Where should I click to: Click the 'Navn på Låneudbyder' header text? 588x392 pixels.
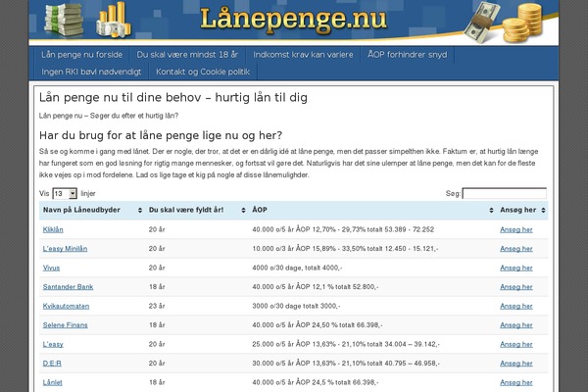81,210
